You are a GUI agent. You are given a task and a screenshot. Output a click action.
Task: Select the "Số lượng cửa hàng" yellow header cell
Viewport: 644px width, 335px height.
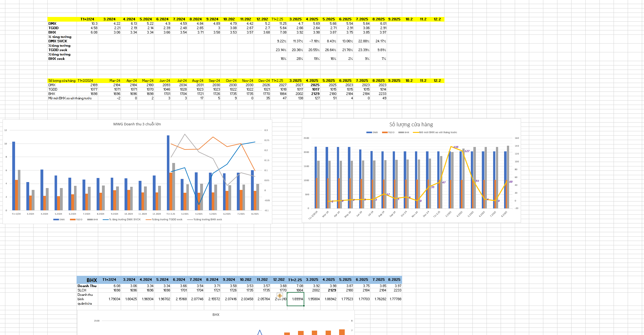(x=62, y=81)
